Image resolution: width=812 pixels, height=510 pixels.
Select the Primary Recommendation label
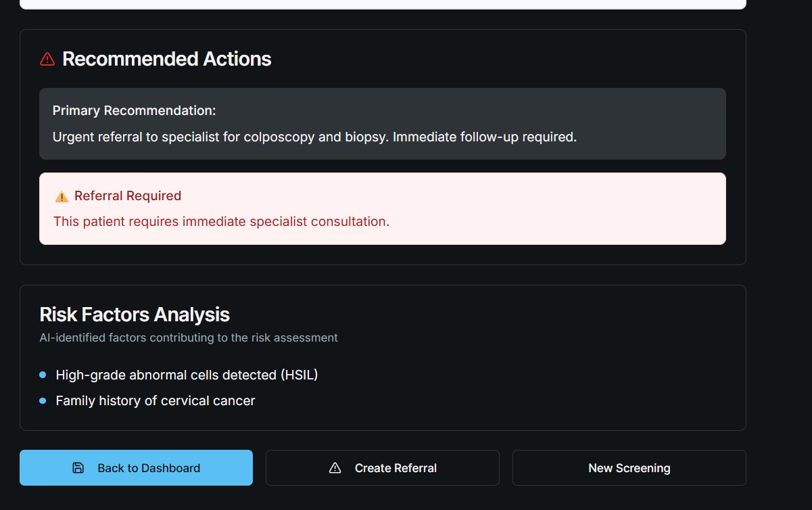(134, 111)
